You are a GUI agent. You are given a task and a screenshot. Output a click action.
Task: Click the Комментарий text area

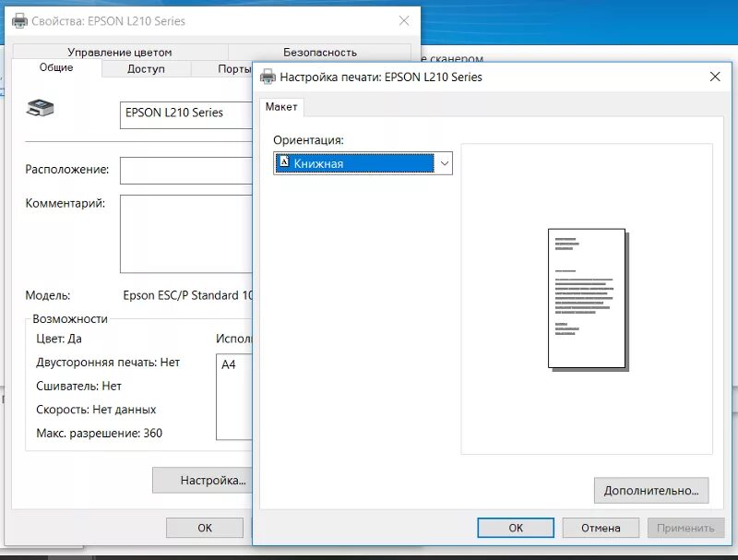[x=186, y=234]
